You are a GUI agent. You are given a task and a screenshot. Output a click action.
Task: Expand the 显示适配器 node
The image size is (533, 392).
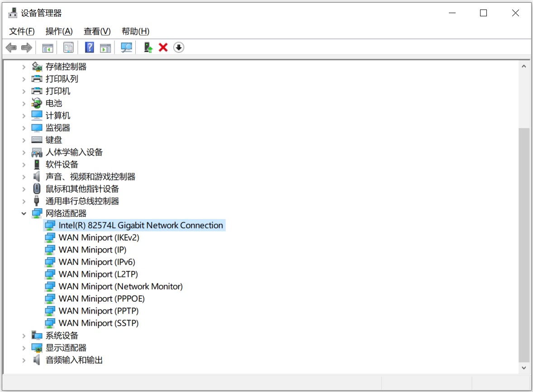[24, 348]
